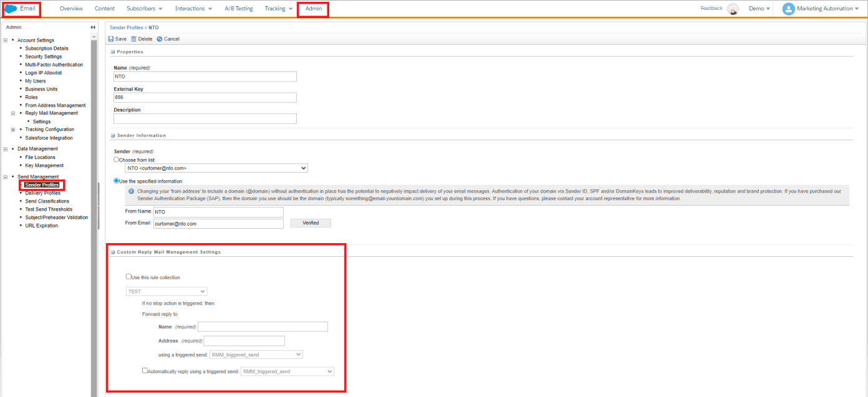
Task: Enable 'Use this rule collection' checkbox
Action: (x=128, y=277)
